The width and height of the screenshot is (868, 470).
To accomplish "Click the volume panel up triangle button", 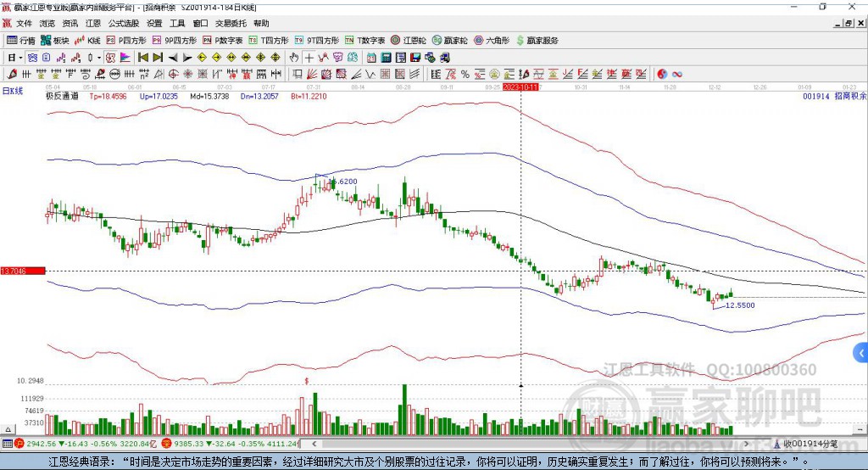I will 8,429.
